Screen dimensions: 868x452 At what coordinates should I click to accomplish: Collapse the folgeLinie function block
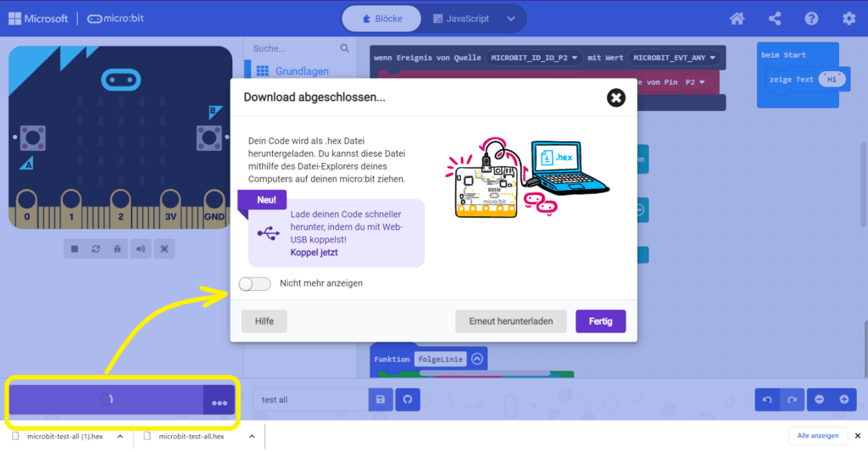click(477, 359)
